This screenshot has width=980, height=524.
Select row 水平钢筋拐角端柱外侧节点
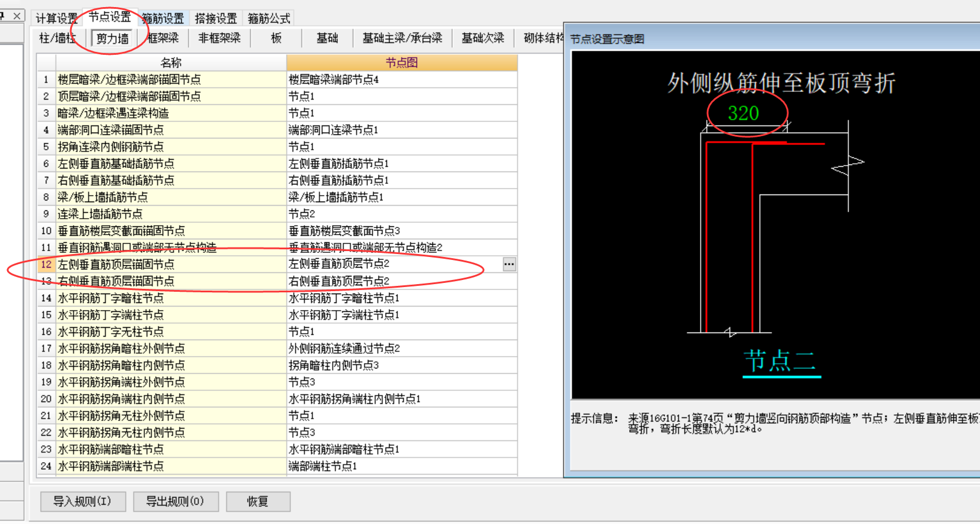tap(171, 382)
